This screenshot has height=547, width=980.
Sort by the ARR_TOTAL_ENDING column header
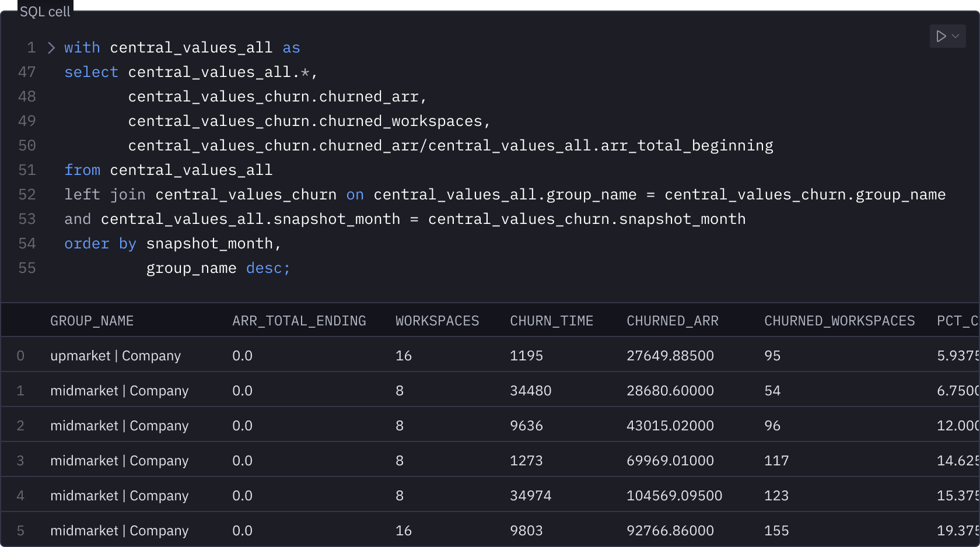(299, 320)
